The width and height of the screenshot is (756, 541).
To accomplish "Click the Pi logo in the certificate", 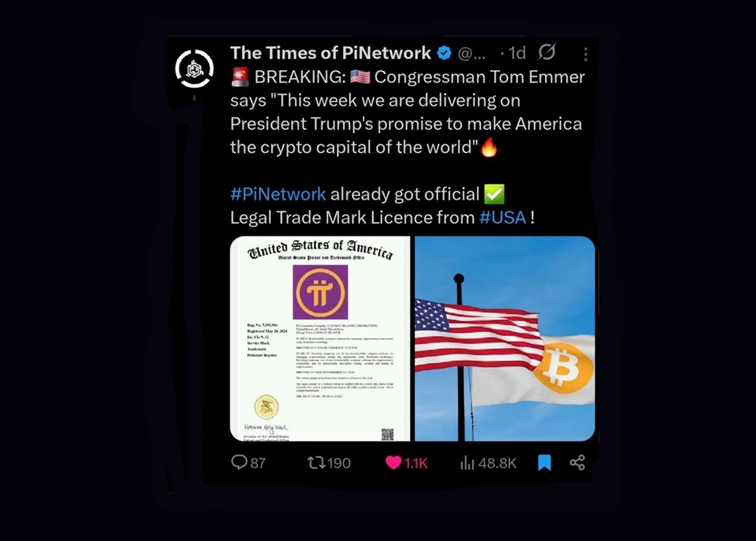I will (x=321, y=292).
